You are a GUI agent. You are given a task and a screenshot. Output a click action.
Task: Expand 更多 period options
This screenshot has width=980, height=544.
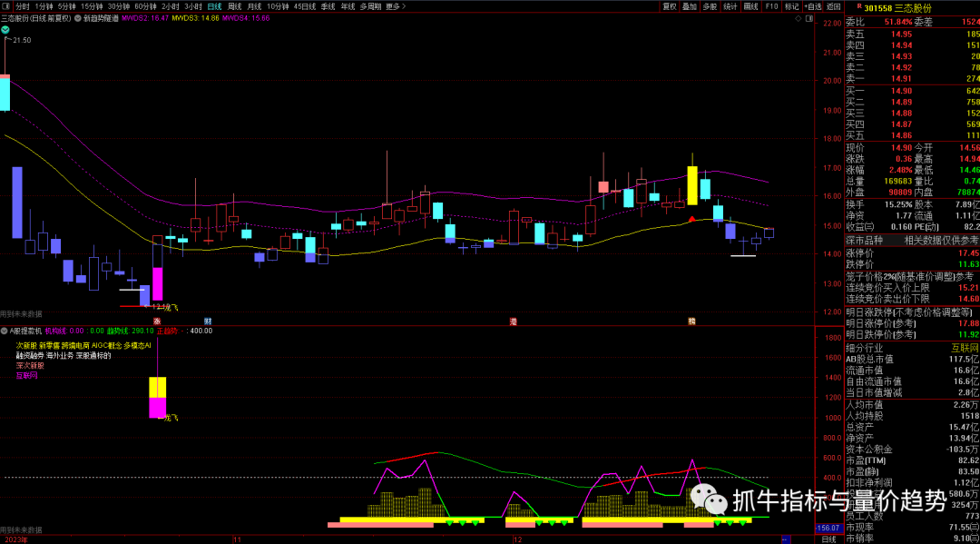(396, 6)
